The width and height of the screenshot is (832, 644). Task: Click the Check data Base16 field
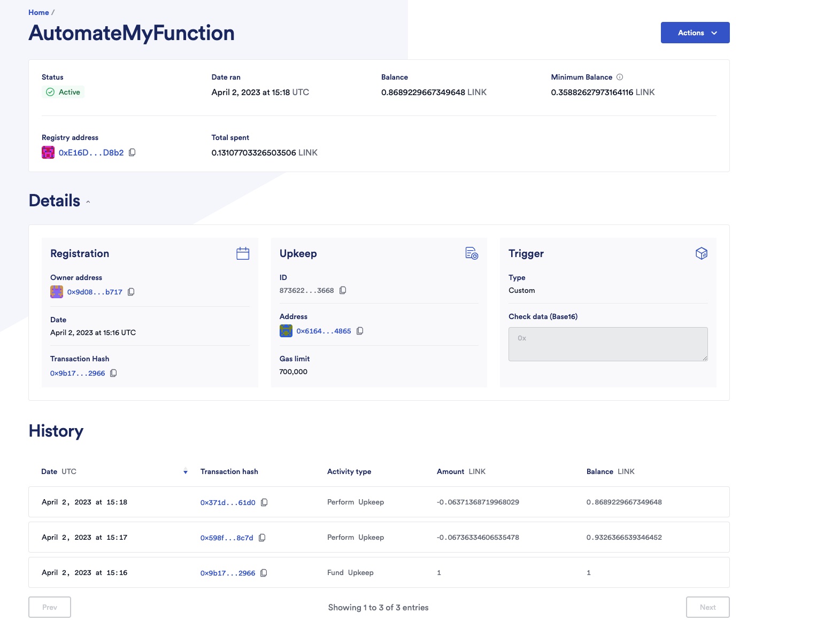pyautogui.click(x=608, y=344)
